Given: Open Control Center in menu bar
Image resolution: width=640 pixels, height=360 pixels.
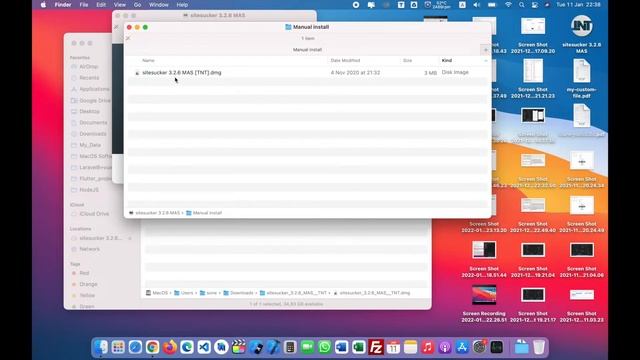Looking at the screenshot, I should 534,5.
